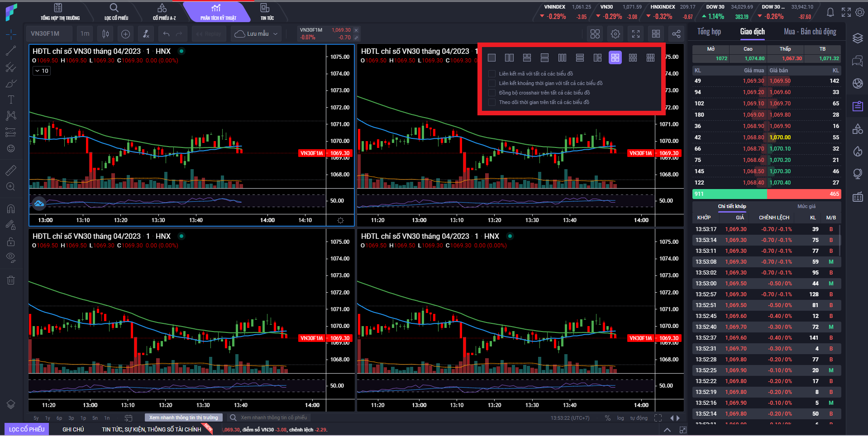
Task: Click 'Xem nhanh thông tin thị trường' button
Action: coord(183,417)
